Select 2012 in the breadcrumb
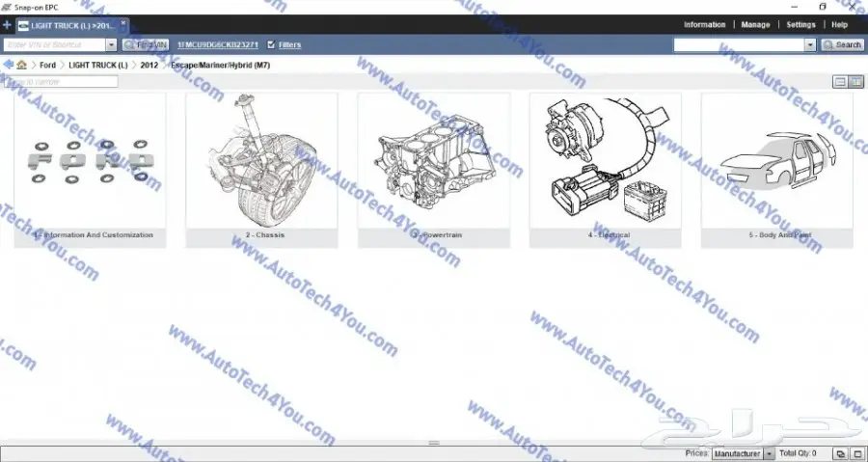The width and height of the screenshot is (868, 462). point(149,66)
